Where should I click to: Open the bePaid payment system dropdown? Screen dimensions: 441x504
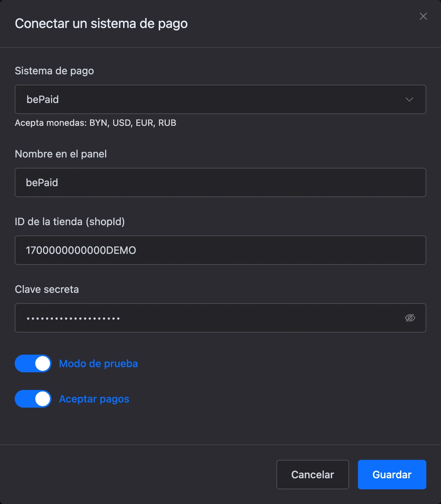(220, 99)
